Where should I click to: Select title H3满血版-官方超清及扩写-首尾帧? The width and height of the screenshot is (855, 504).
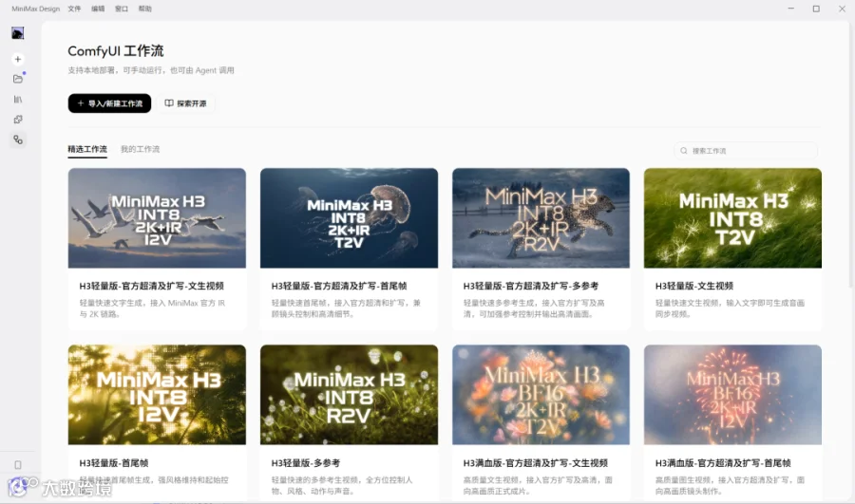723,463
